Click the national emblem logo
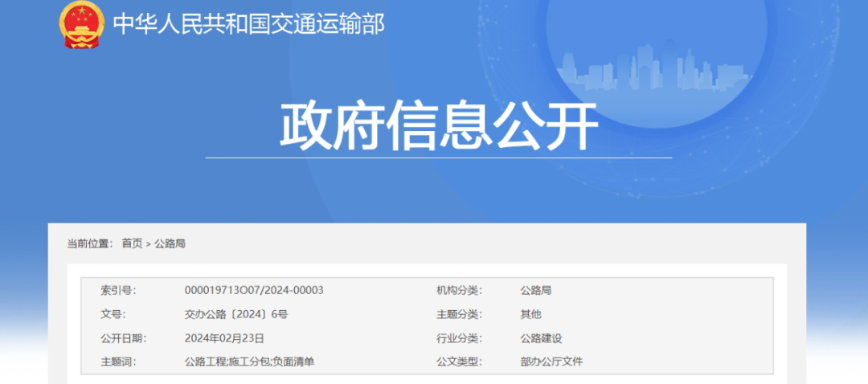The width and height of the screenshot is (868, 384). [81, 24]
